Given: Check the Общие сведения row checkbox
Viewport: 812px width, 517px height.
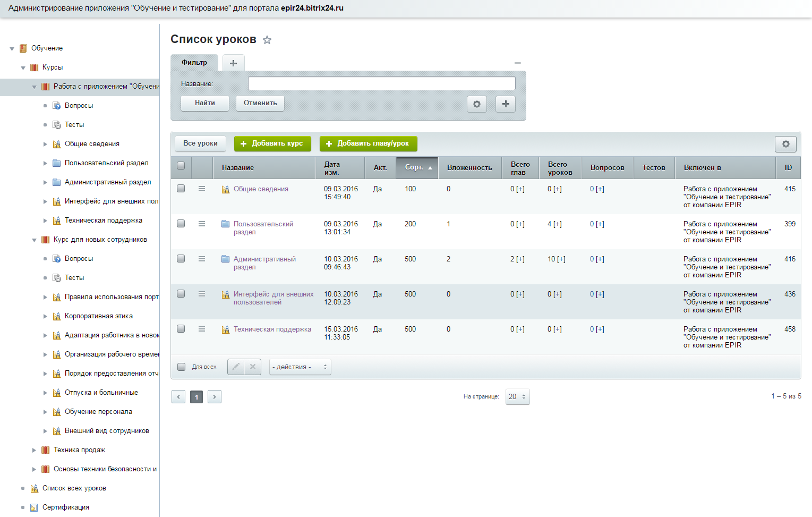Looking at the screenshot, I should click(x=181, y=189).
